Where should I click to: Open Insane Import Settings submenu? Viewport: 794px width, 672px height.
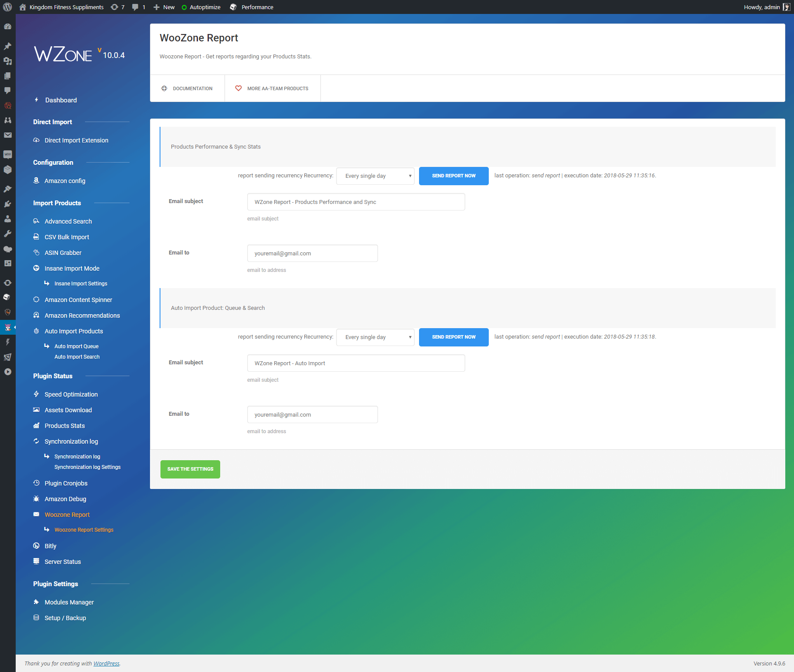(x=81, y=284)
